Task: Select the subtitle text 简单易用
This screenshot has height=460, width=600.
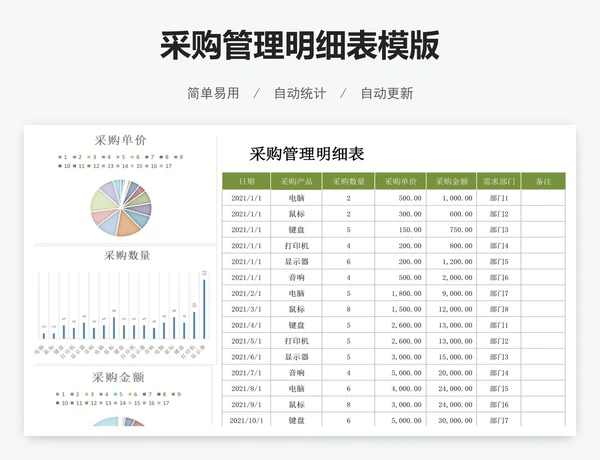Action: [213, 93]
